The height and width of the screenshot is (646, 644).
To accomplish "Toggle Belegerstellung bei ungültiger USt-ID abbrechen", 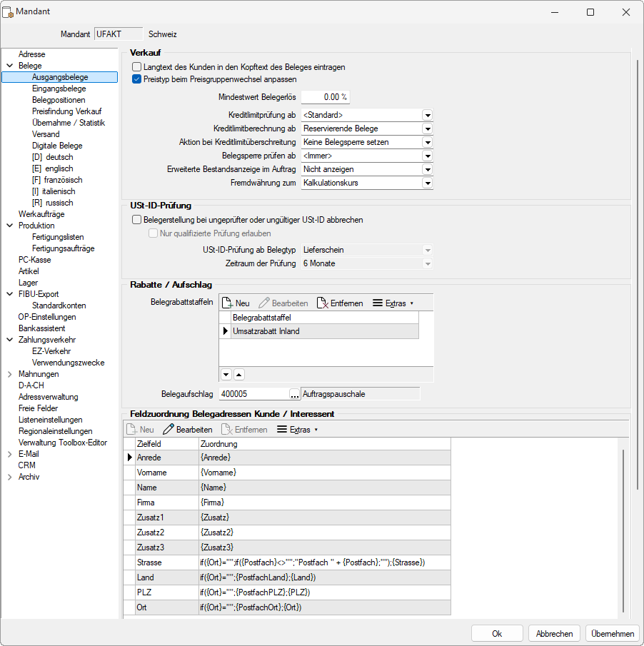I will pos(137,220).
